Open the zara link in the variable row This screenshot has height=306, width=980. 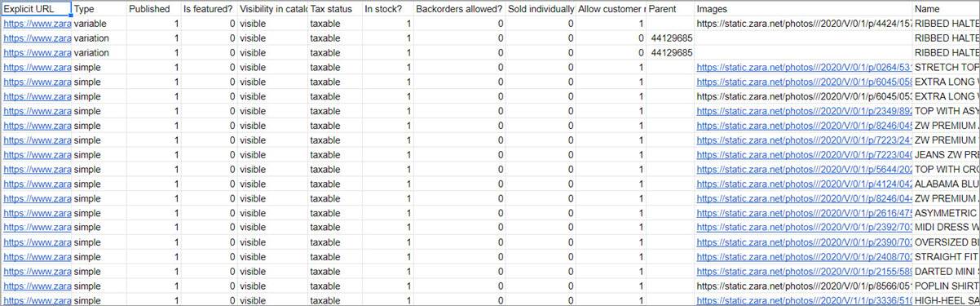(x=37, y=24)
